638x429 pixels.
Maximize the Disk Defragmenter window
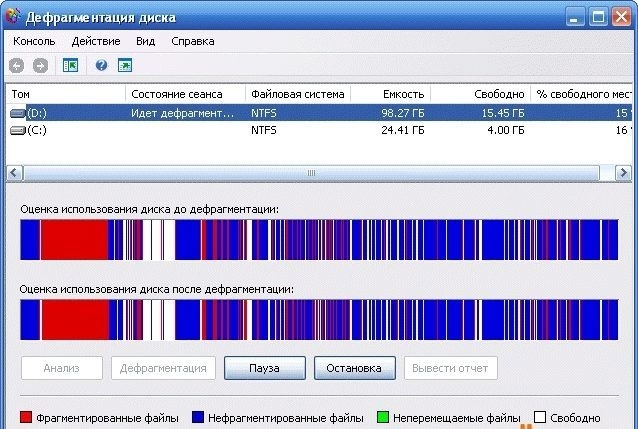(x=598, y=17)
